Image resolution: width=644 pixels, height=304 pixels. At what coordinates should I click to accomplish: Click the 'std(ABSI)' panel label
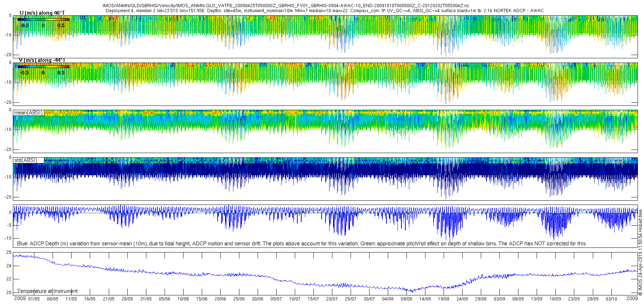26,160
